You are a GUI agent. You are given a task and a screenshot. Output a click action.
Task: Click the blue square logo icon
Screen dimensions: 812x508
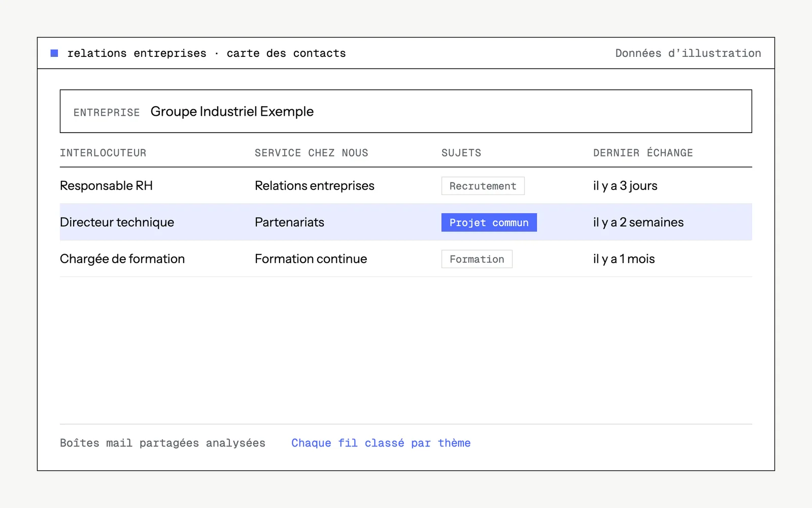54,53
